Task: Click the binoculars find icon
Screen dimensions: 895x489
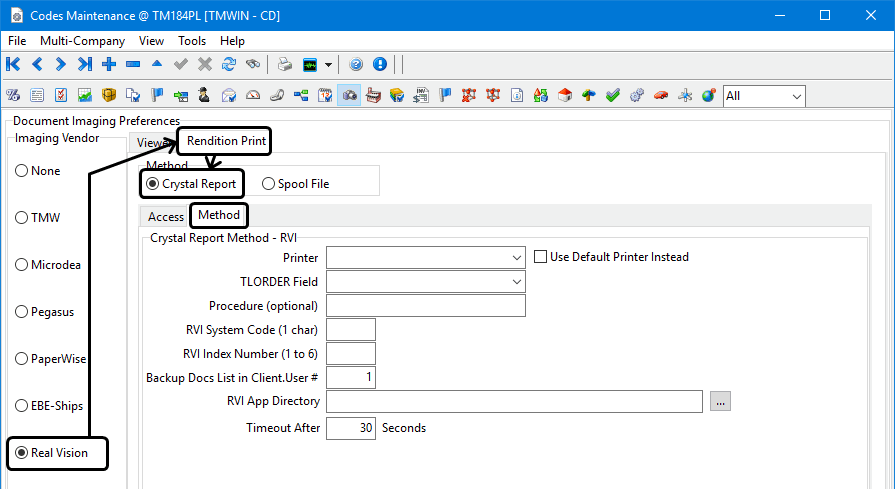Action: point(253,64)
